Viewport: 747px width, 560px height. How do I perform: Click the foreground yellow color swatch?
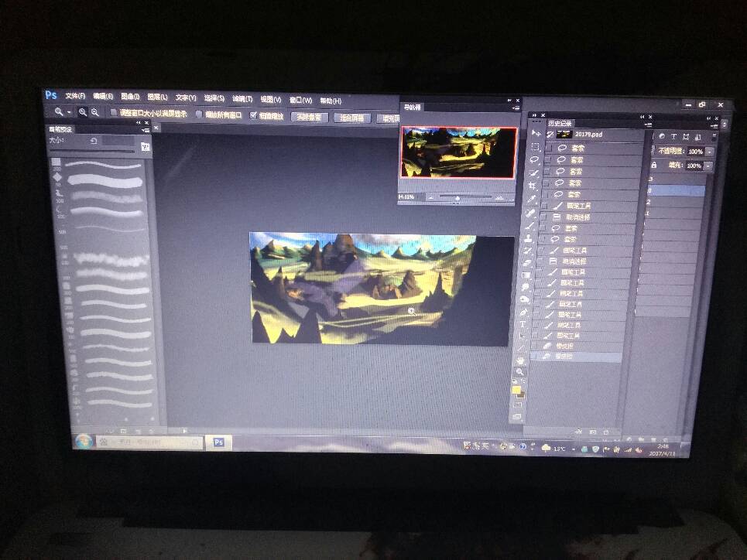point(516,391)
